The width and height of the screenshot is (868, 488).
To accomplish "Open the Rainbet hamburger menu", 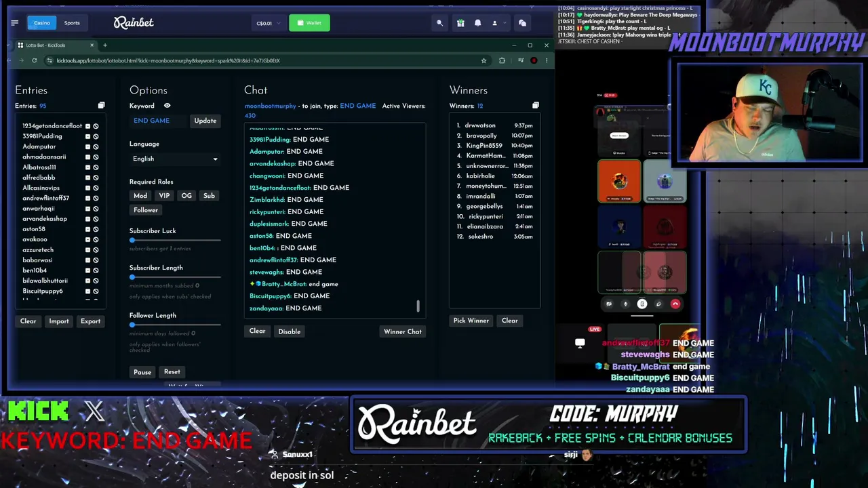I will [14, 23].
